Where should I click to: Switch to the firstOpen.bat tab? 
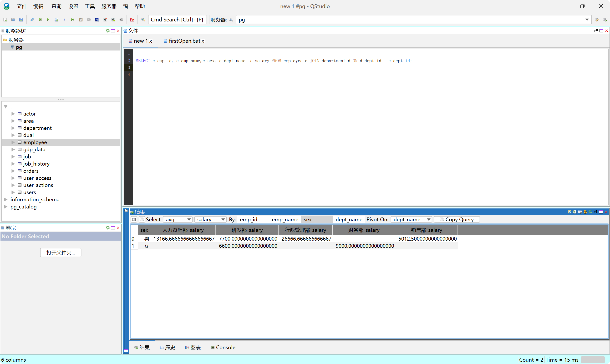tap(184, 41)
